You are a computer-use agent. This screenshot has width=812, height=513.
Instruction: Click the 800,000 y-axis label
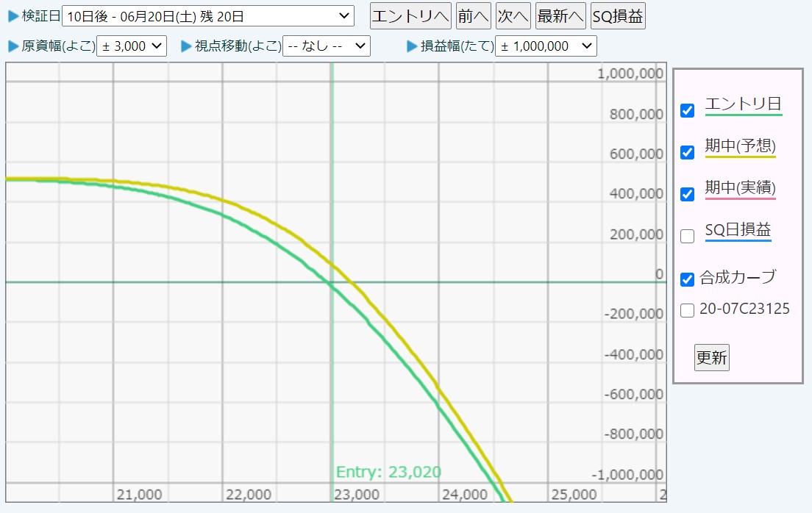tap(636, 114)
